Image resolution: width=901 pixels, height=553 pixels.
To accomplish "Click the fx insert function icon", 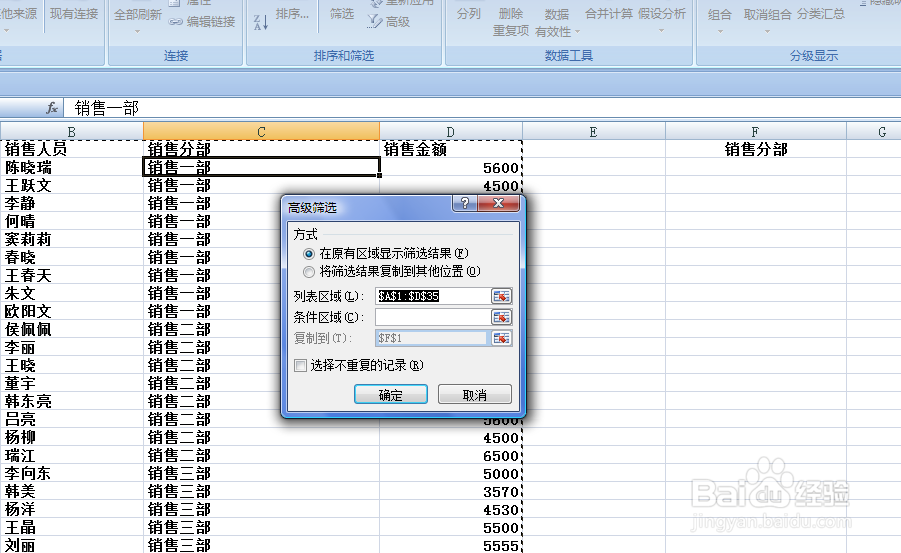I will coord(52,107).
